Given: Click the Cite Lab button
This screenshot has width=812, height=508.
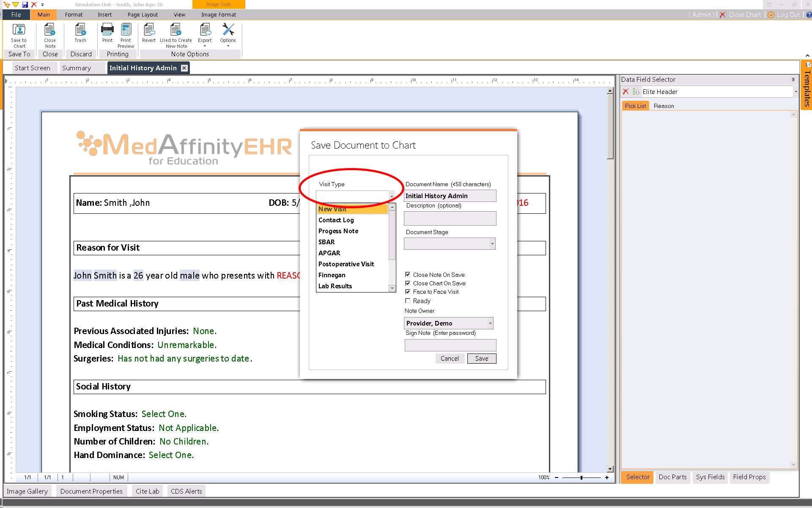Looking at the screenshot, I should [x=148, y=491].
